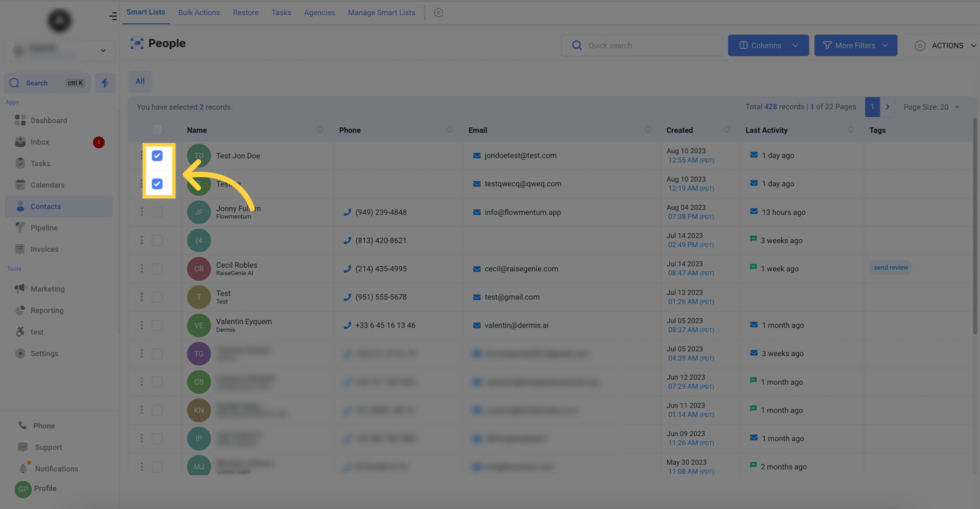Sort by the Email column arrows
The image size is (980, 509).
(x=648, y=129)
